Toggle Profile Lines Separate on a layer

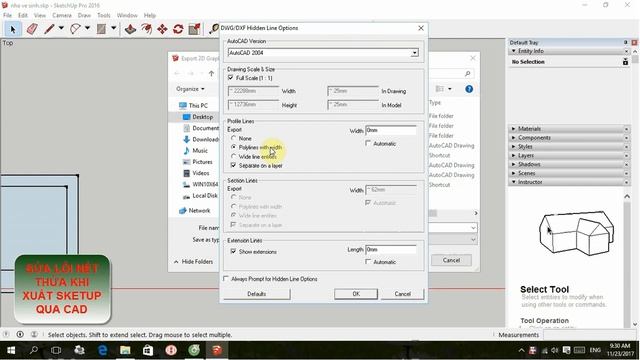[x=233, y=165]
